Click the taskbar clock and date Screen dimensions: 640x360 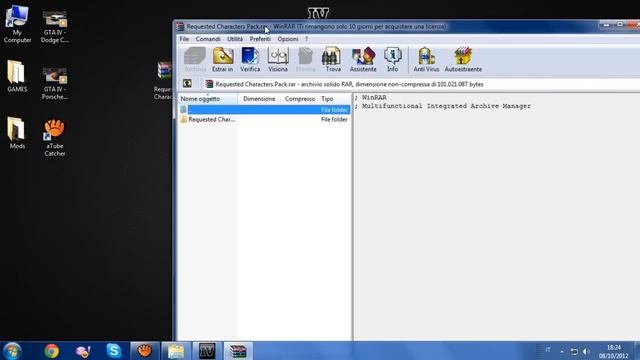point(613,351)
